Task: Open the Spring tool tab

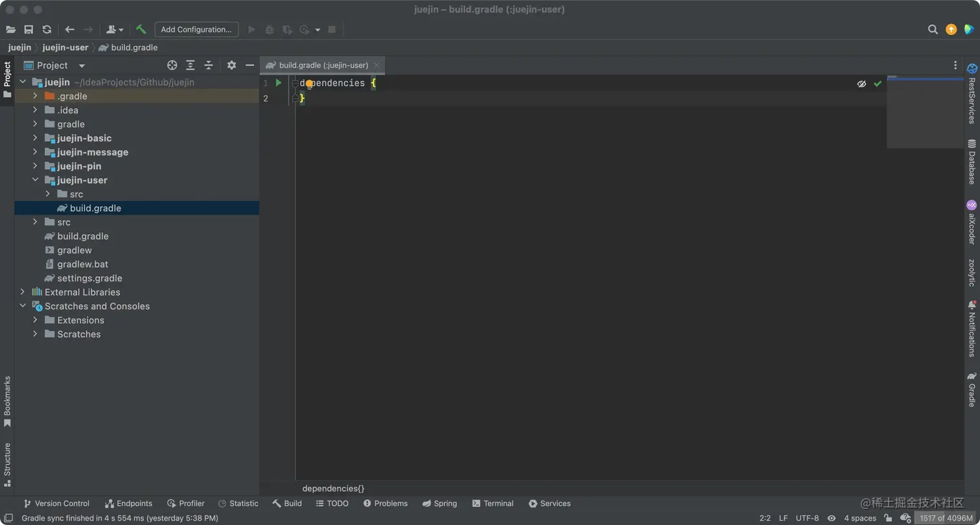Action: click(x=439, y=504)
